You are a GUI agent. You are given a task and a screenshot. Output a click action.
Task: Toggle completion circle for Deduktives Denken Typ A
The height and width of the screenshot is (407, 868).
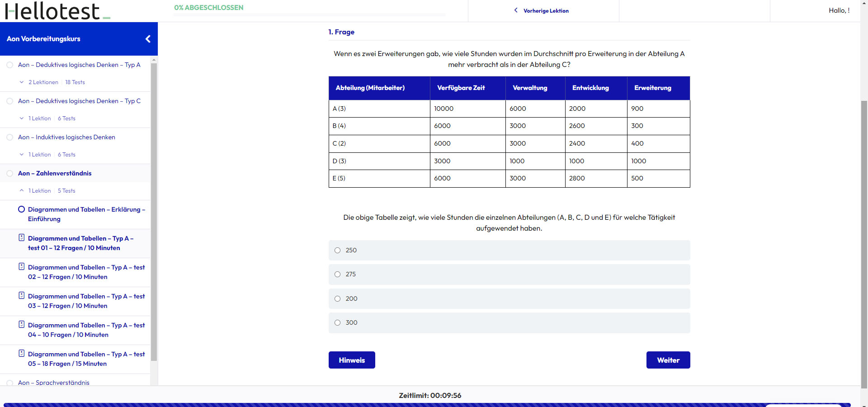(9, 65)
